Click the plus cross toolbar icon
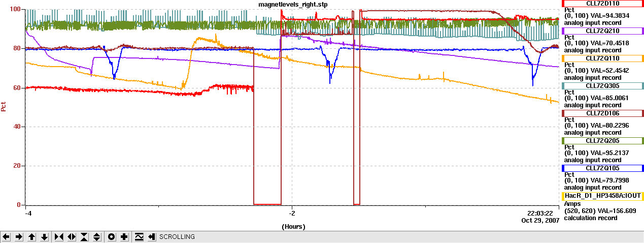Viewport: 644px width, 243px height. click(124, 237)
